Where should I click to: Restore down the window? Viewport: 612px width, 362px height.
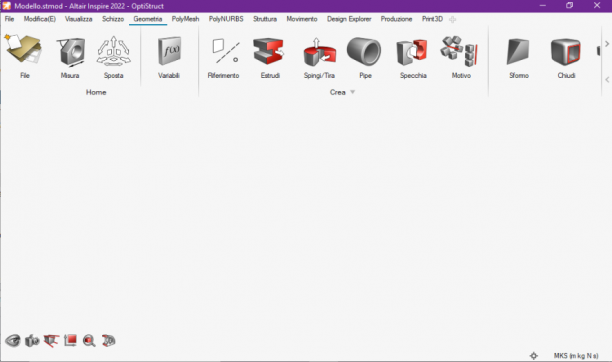[569, 5]
